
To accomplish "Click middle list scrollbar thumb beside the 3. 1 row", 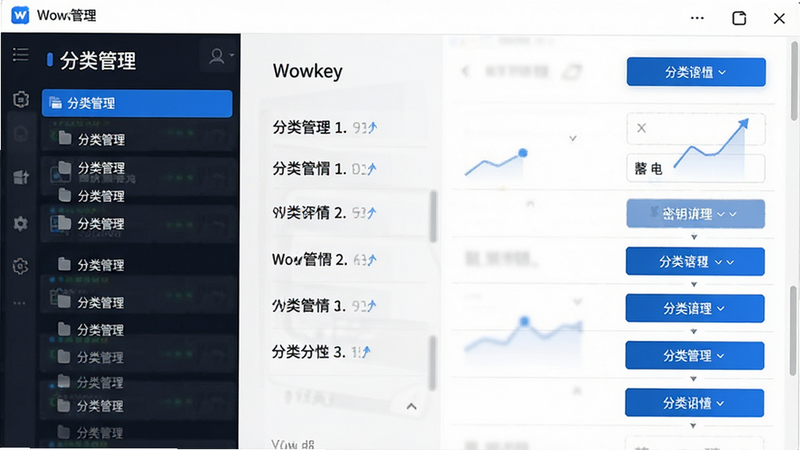I will pos(432,363).
